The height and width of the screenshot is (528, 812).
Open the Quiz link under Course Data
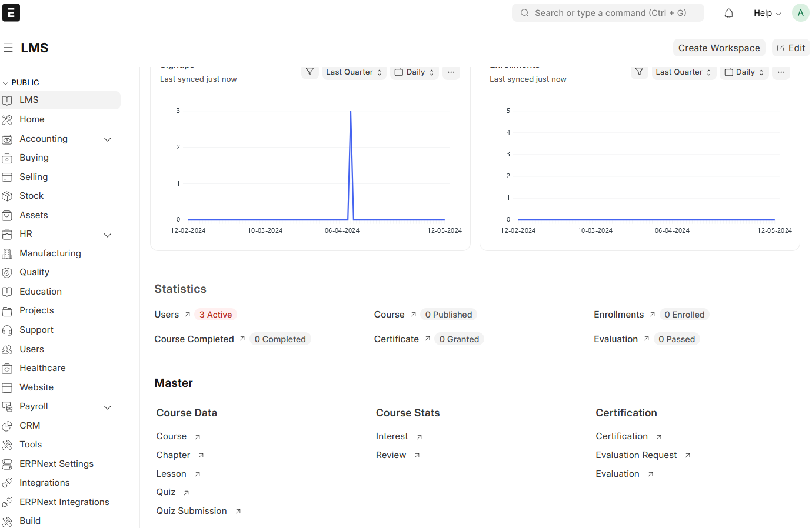173,492
